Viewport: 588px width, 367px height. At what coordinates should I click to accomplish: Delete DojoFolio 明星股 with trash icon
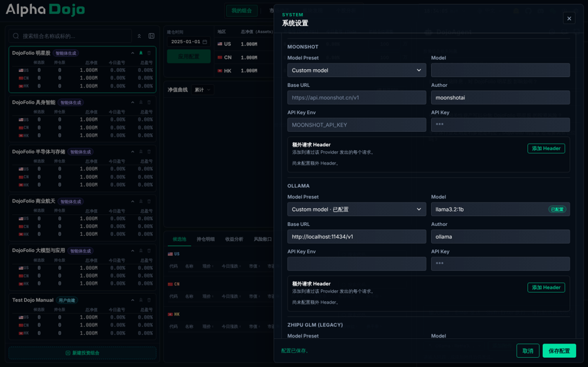tap(149, 54)
